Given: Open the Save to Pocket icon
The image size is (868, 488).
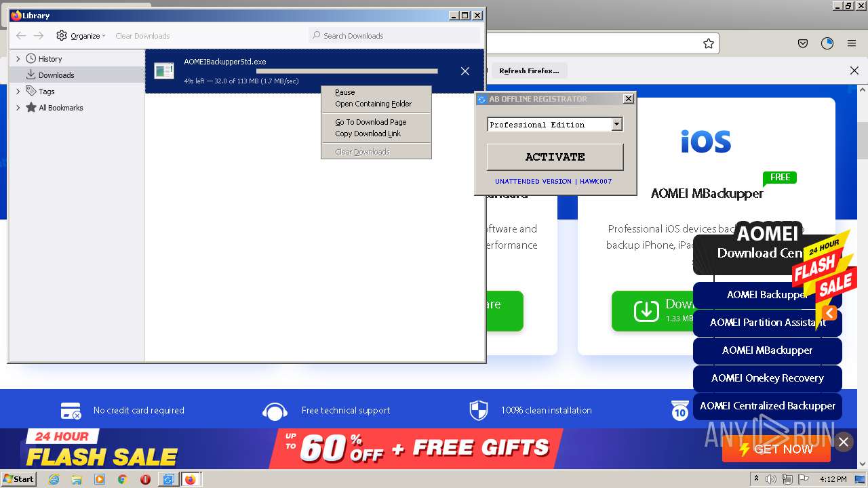Looking at the screenshot, I should (803, 43).
